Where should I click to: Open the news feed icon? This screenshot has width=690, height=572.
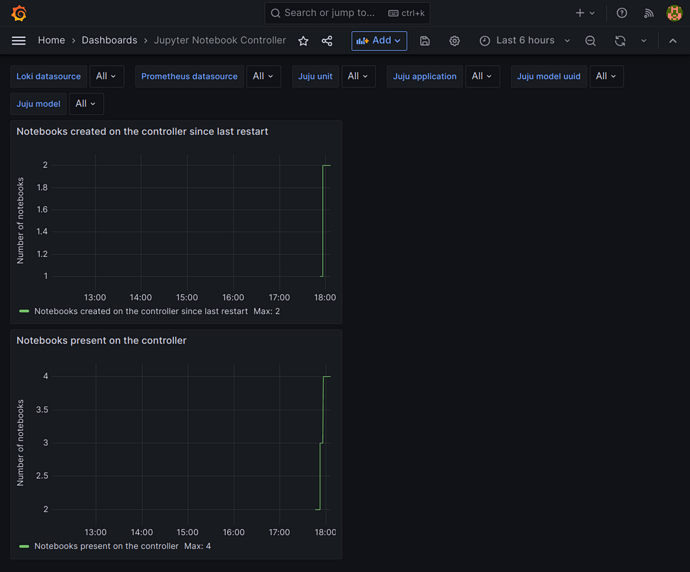point(649,13)
